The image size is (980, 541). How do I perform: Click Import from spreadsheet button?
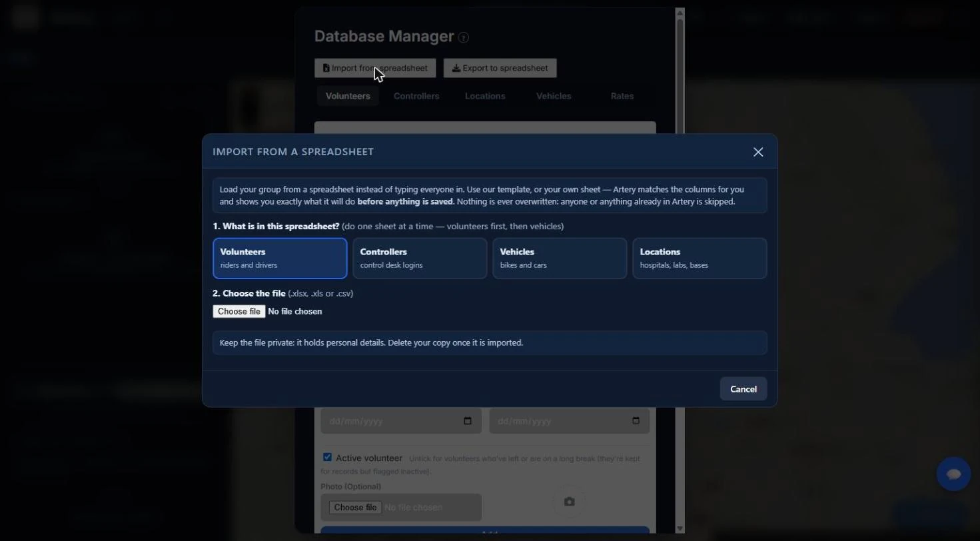click(x=376, y=68)
